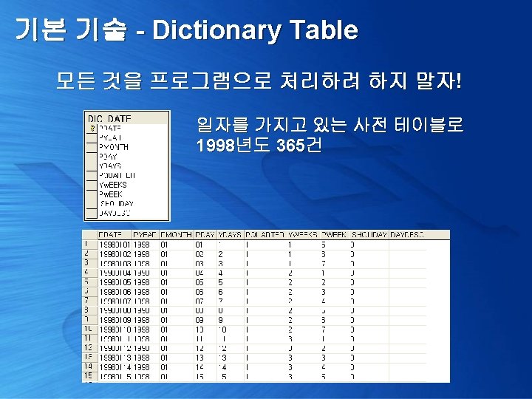Screen dimensions: 532x399
Task: Select the DIC_DATE table title bar
Action: [126, 118]
